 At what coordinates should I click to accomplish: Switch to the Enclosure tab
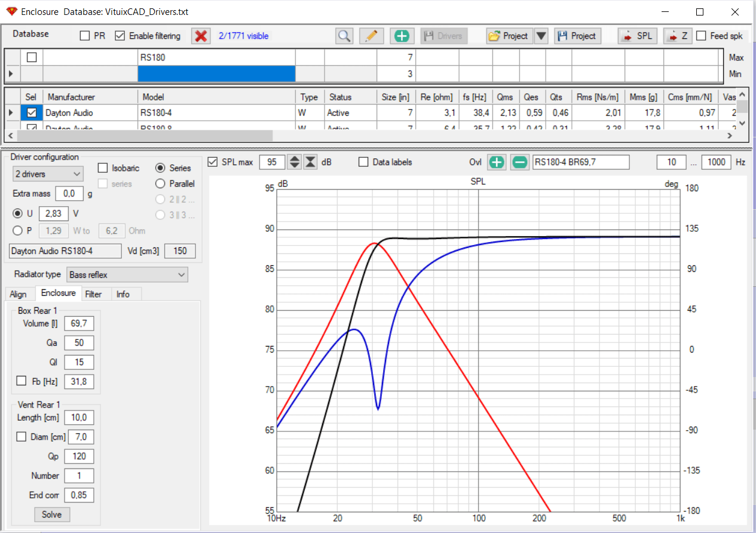58,293
